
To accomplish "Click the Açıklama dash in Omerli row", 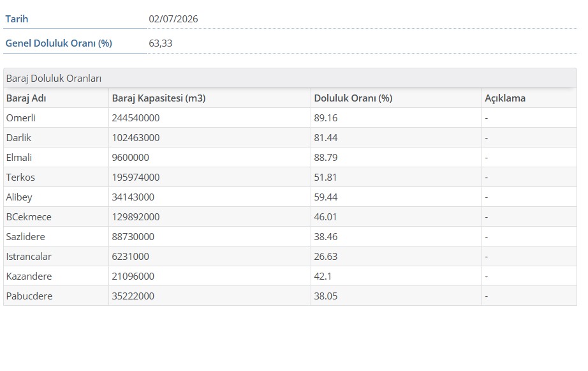I will point(487,118).
